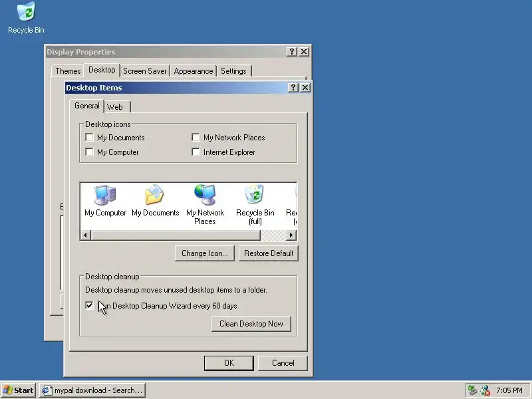
Task: Click the 'Internet Explorer' label text
Action: (229, 152)
